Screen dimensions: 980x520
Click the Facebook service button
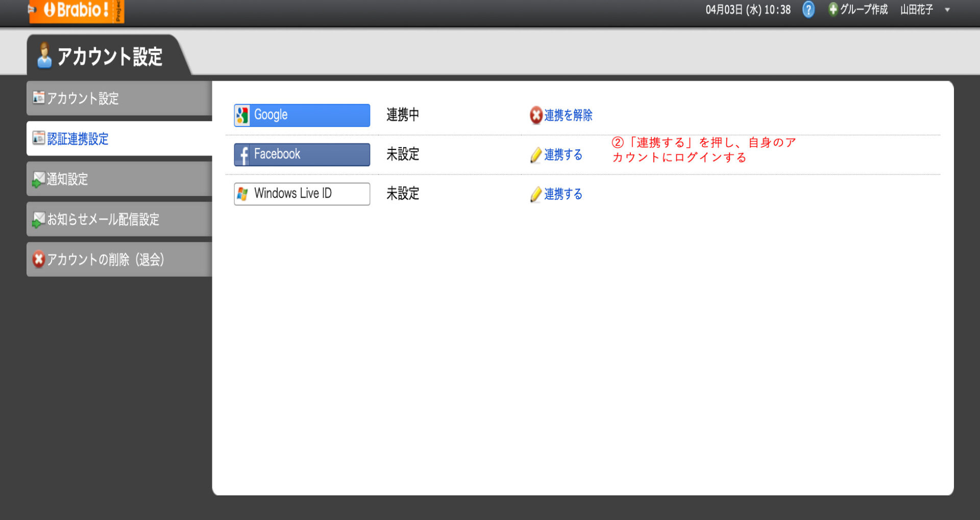[x=301, y=154]
